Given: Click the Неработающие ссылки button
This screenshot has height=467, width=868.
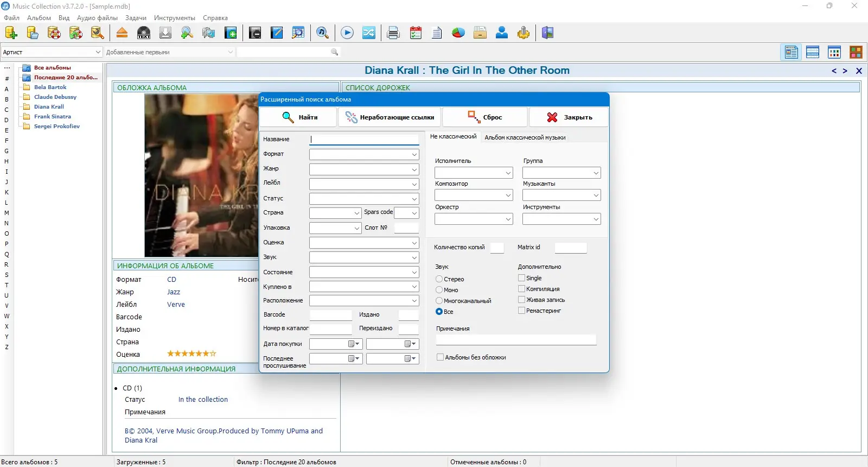Looking at the screenshot, I should click(x=390, y=117).
